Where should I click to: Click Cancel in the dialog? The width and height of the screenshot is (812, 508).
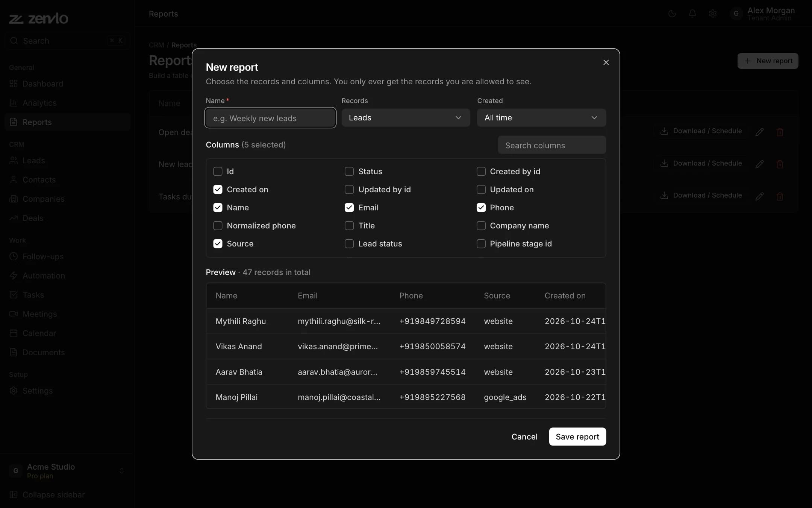tap(524, 437)
